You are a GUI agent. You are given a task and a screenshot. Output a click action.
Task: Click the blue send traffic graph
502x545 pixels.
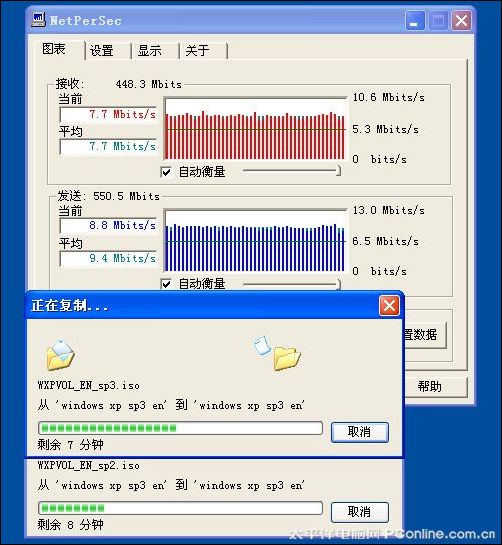(x=255, y=241)
